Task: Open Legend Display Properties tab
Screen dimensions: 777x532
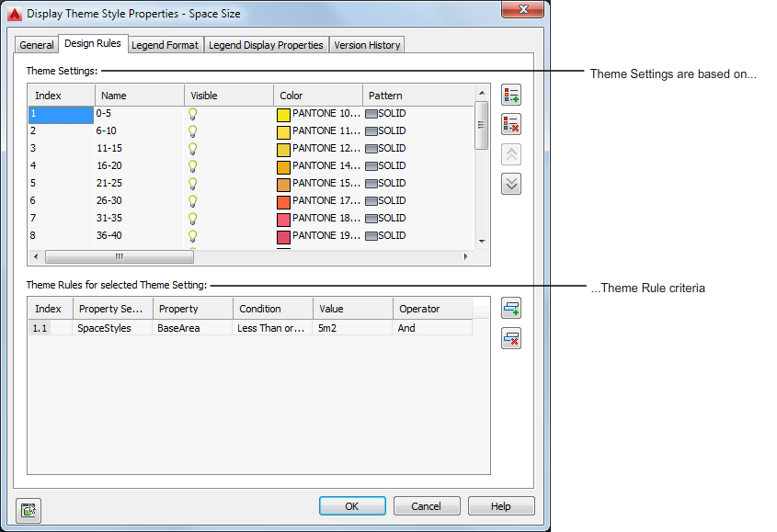Action: (266, 45)
